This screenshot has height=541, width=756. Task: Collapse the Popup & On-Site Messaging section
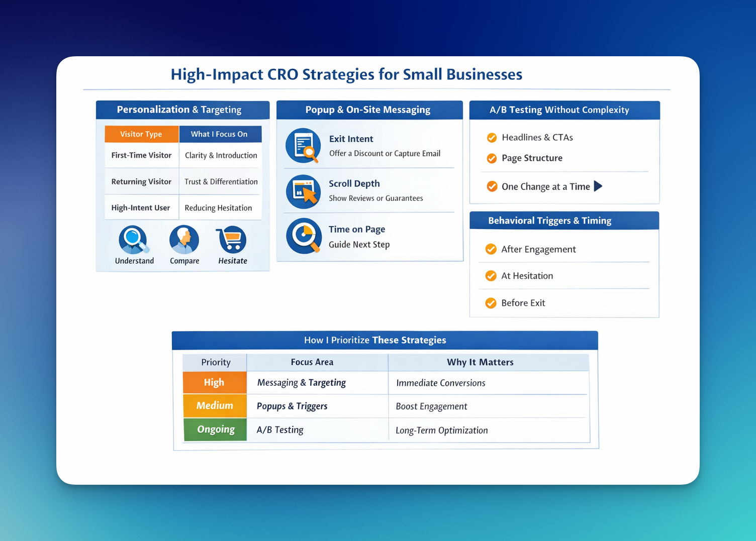[369, 110]
